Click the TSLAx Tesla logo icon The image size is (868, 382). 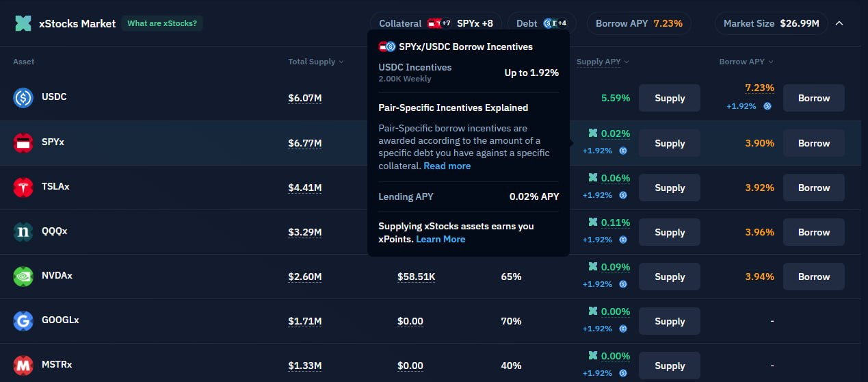[x=23, y=188]
